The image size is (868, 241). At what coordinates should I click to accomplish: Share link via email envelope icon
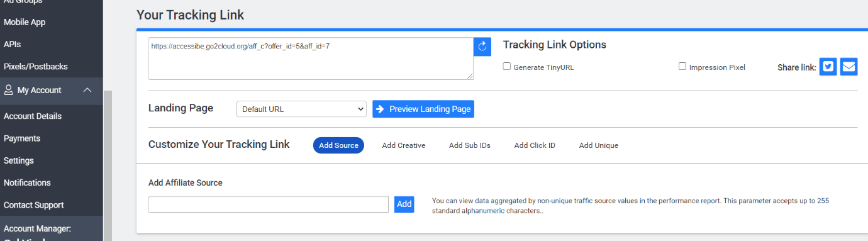(849, 67)
